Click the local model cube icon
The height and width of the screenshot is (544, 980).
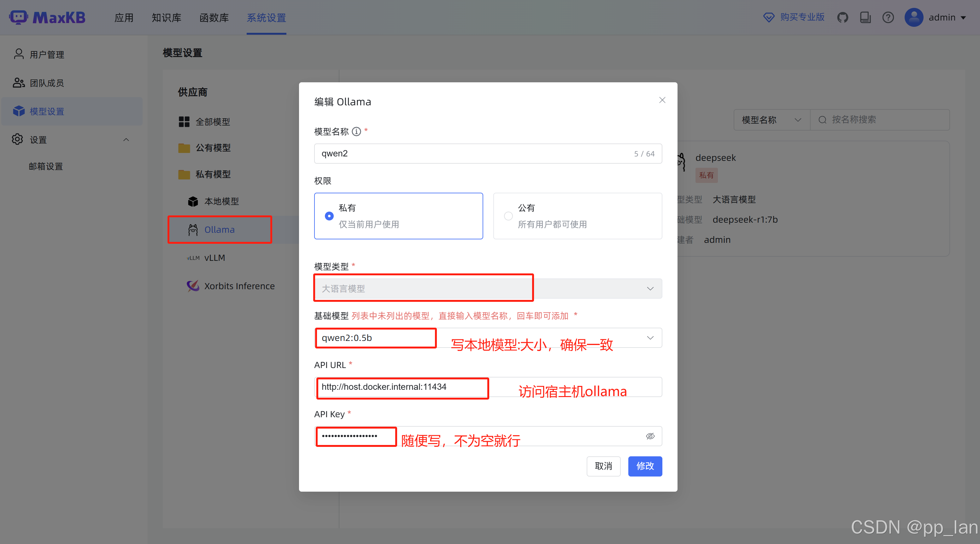point(193,201)
